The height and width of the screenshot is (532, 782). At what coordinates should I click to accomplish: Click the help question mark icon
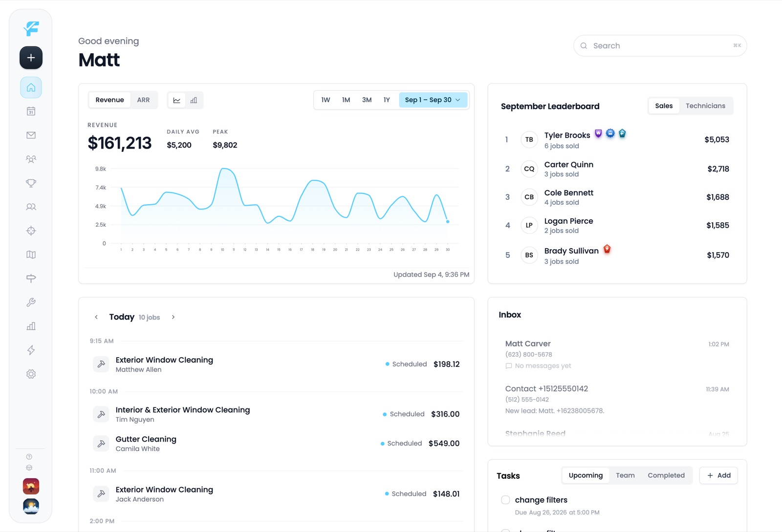point(29,457)
